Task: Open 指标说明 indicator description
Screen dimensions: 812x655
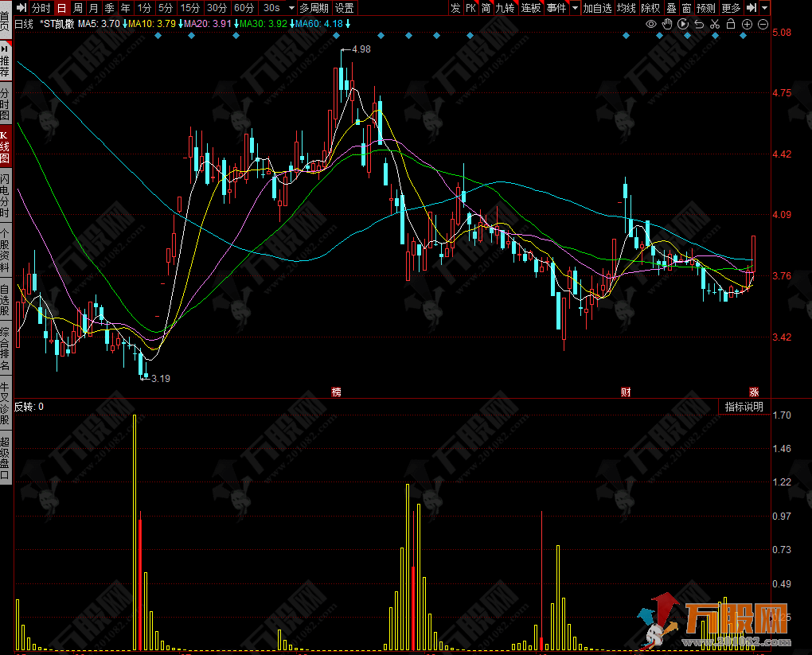Action: pyautogui.click(x=744, y=407)
